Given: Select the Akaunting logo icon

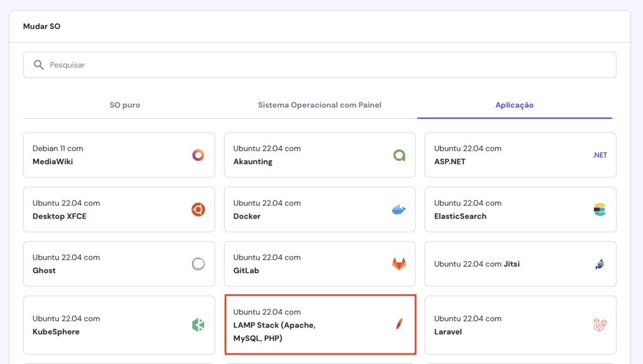Looking at the screenshot, I should [x=399, y=154].
